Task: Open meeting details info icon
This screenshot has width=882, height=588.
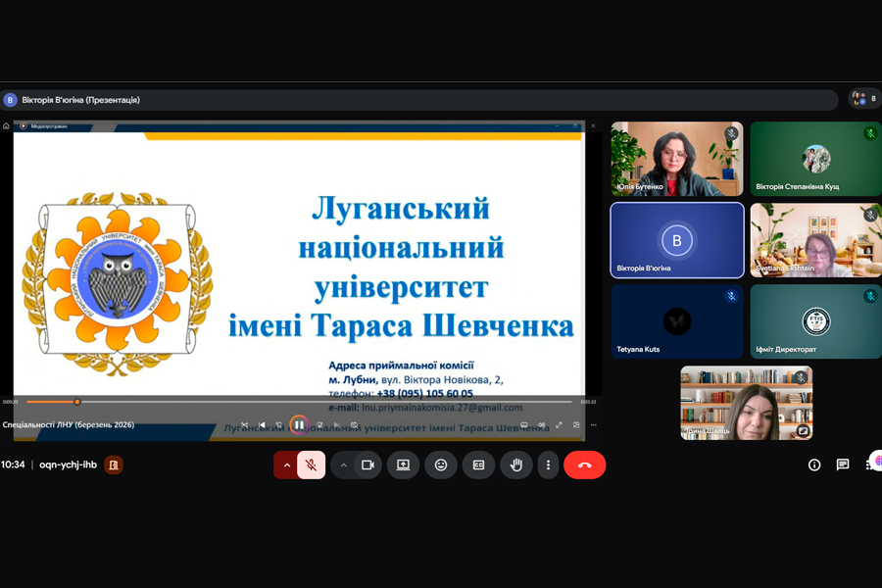Action: click(x=814, y=465)
